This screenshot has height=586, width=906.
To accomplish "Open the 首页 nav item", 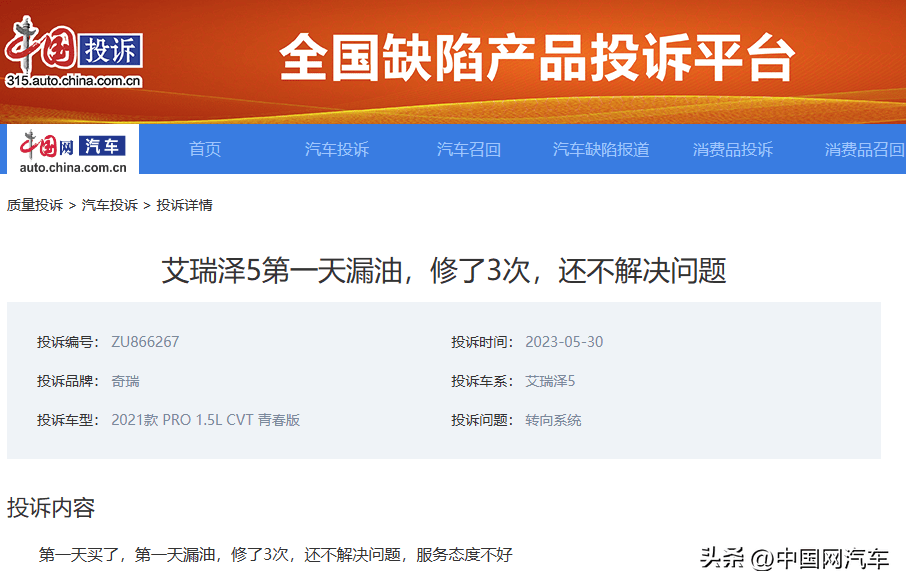I will click(x=205, y=150).
